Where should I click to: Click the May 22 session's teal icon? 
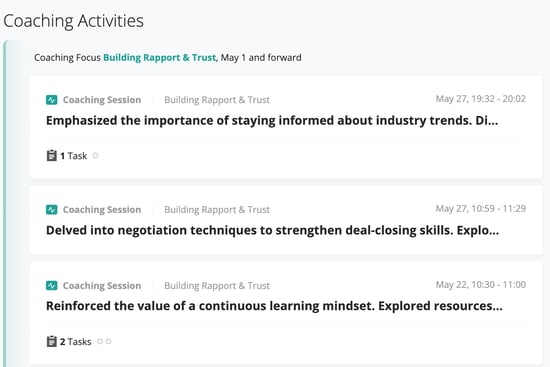pyautogui.click(x=52, y=286)
